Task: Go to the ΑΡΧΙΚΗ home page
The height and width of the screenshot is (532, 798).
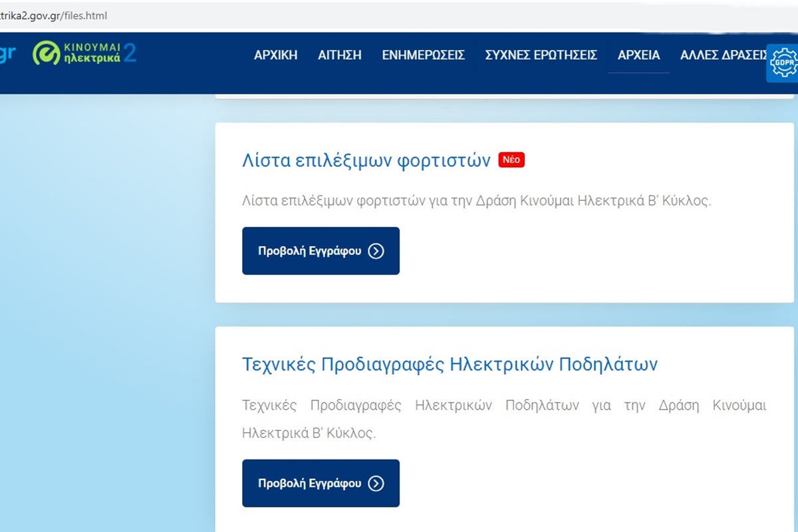Action: tap(275, 55)
